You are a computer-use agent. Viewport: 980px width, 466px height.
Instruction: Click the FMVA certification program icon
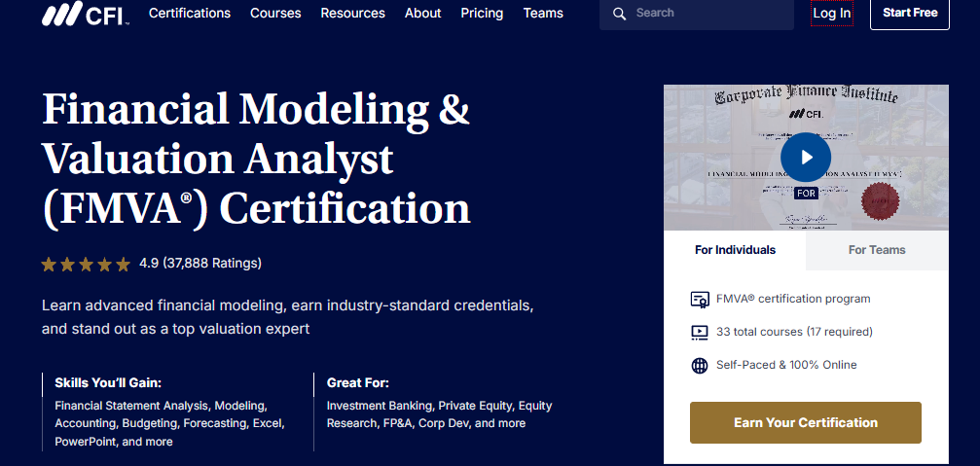pyautogui.click(x=699, y=299)
